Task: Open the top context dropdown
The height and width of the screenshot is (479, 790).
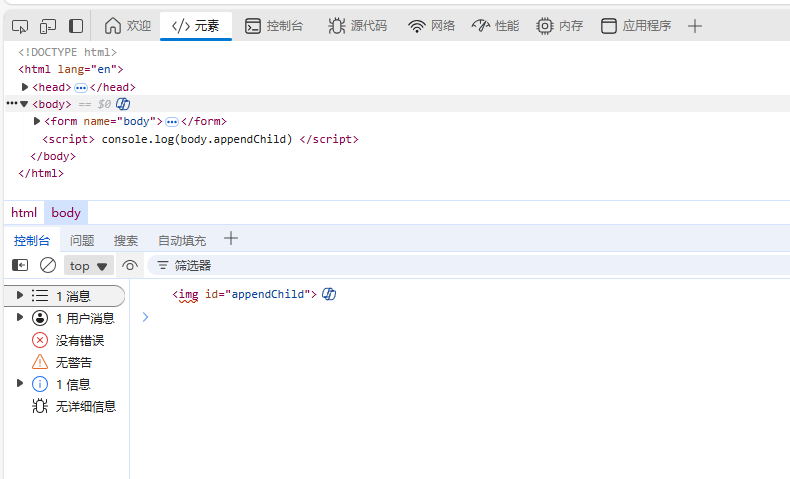Action: tap(89, 265)
